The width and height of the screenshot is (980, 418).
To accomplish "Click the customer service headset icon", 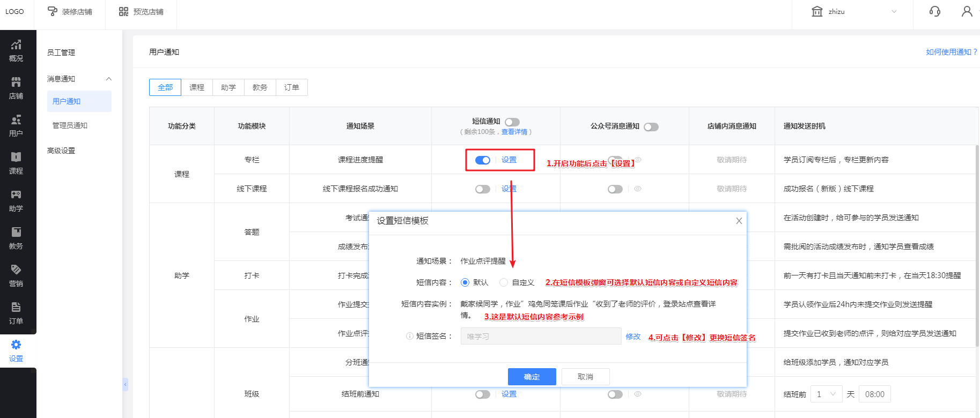I will click(934, 11).
